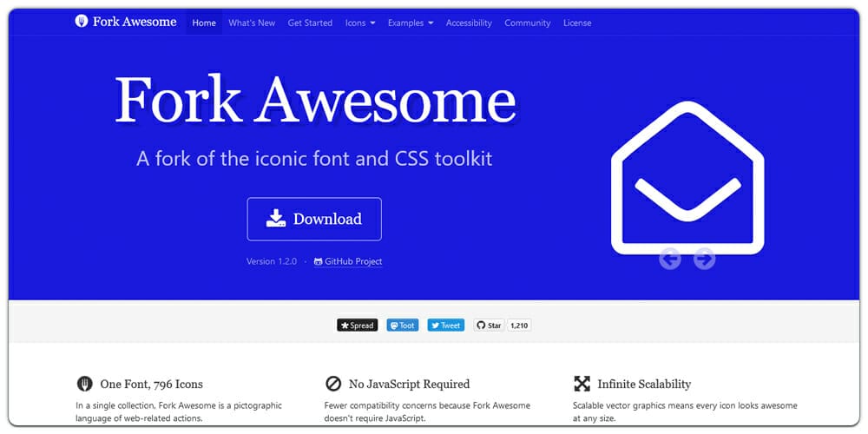Click the Download button
Viewport: 868px width, 434px height.
(x=314, y=219)
